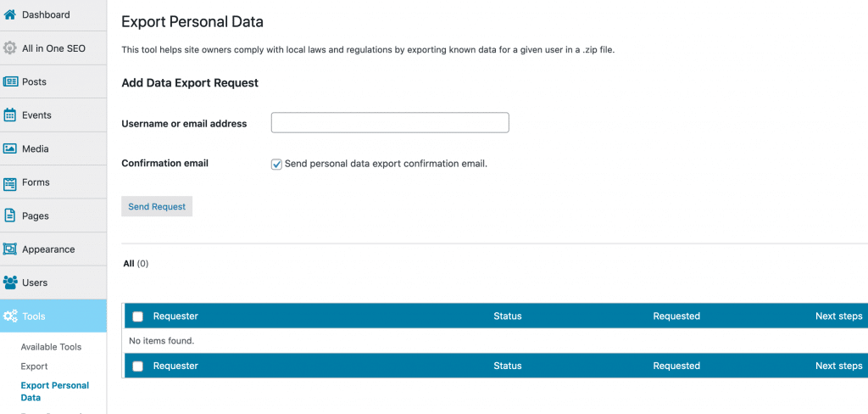Open Export Personal Data submenu link
This screenshot has width=868, height=414.
coord(55,391)
